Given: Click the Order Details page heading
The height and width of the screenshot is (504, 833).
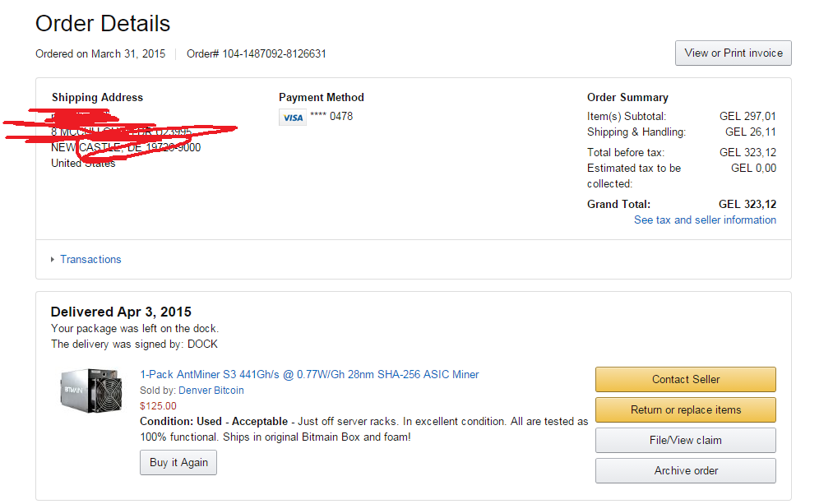Looking at the screenshot, I should [x=103, y=23].
